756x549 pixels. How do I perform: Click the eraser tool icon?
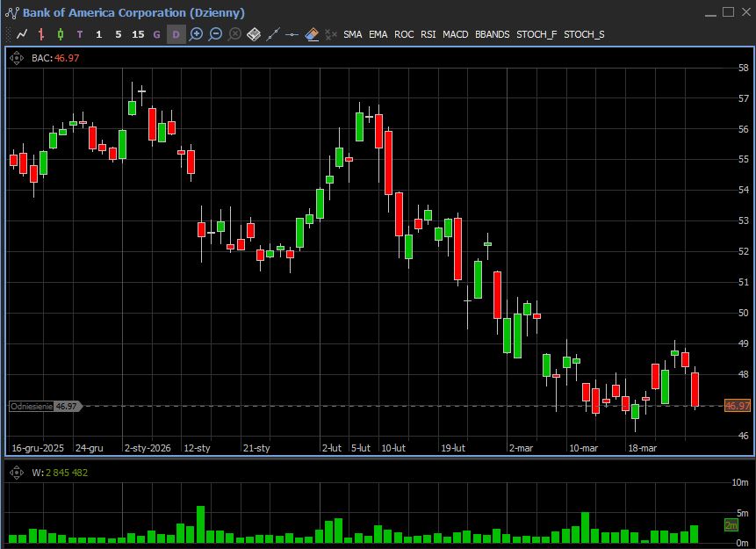pyautogui.click(x=312, y=34)
